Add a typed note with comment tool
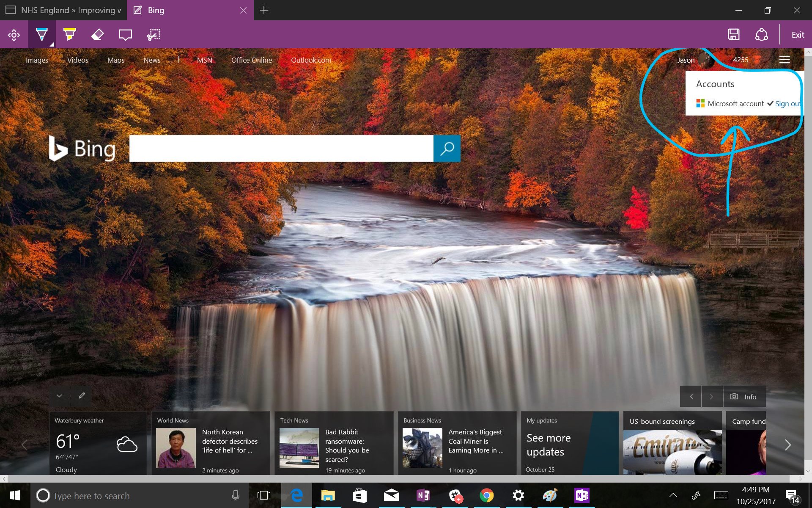 (125, 35)
